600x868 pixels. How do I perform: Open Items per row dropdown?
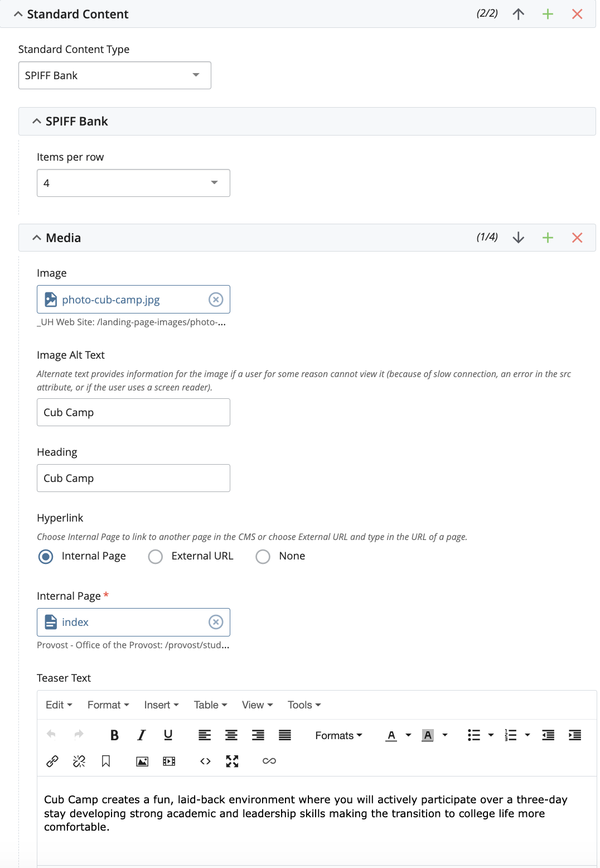(x=133, y=183)
